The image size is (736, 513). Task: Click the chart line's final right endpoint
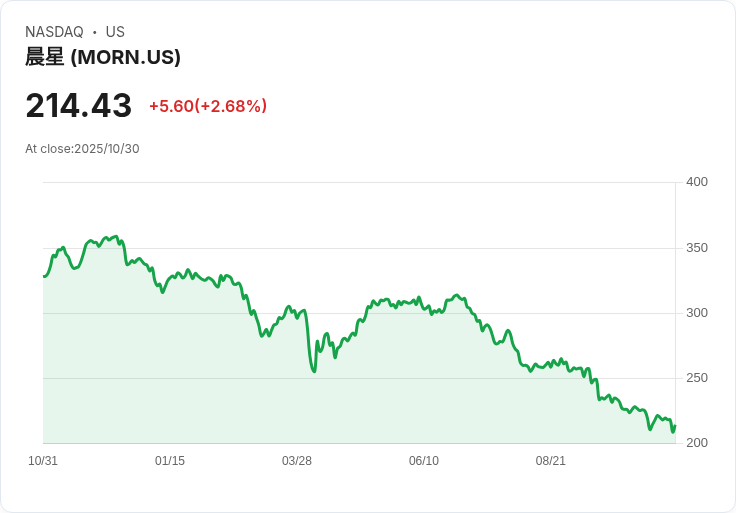tap(675, 426)
